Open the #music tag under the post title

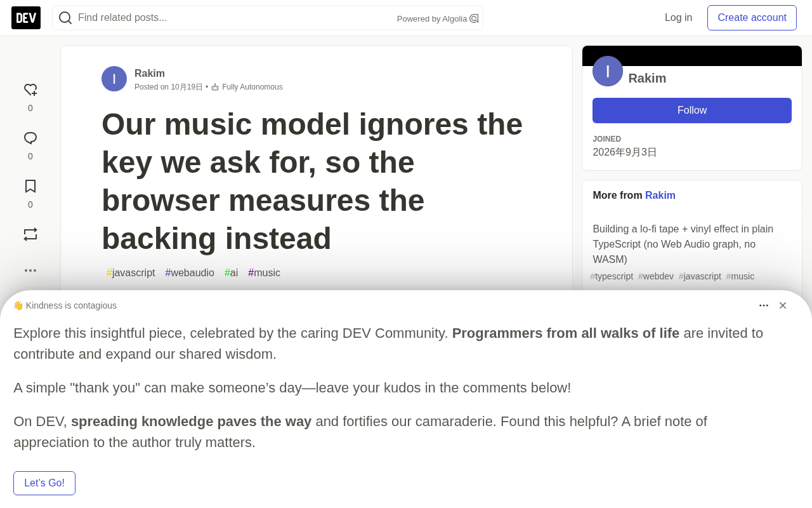[x=264, y=273]
